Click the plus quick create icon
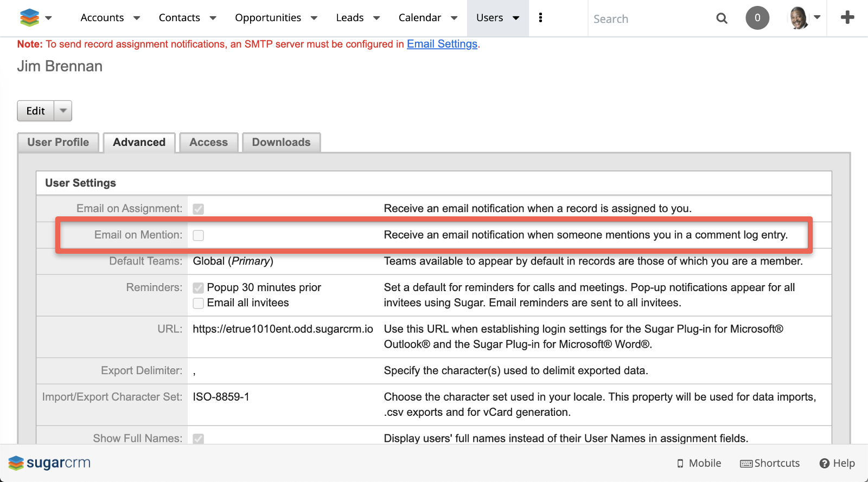Image resolution: width=868 pixels, height=482 pixels. [x=847, y=18]
